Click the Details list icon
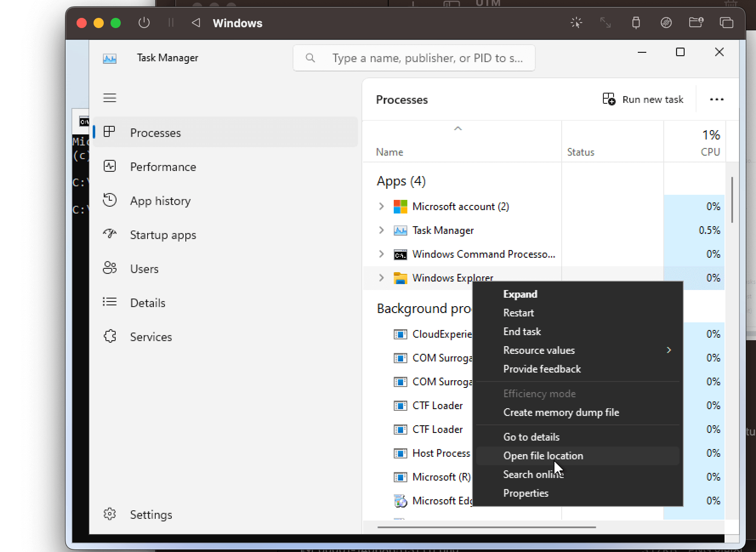756x552 pixels. (110, 302)
